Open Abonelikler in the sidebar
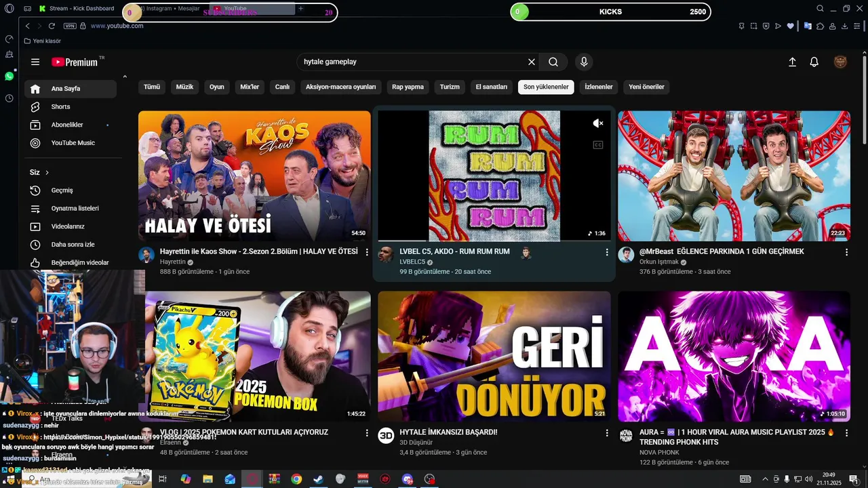This screenshot has width=868, height=488. pyautogui.click(x=71, y=125)
